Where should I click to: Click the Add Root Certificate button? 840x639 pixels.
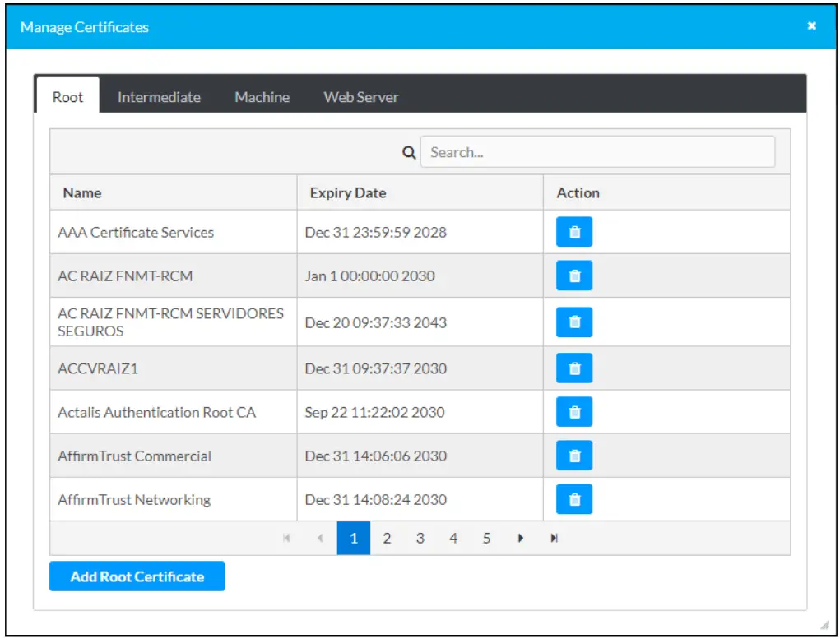point(137,576)
